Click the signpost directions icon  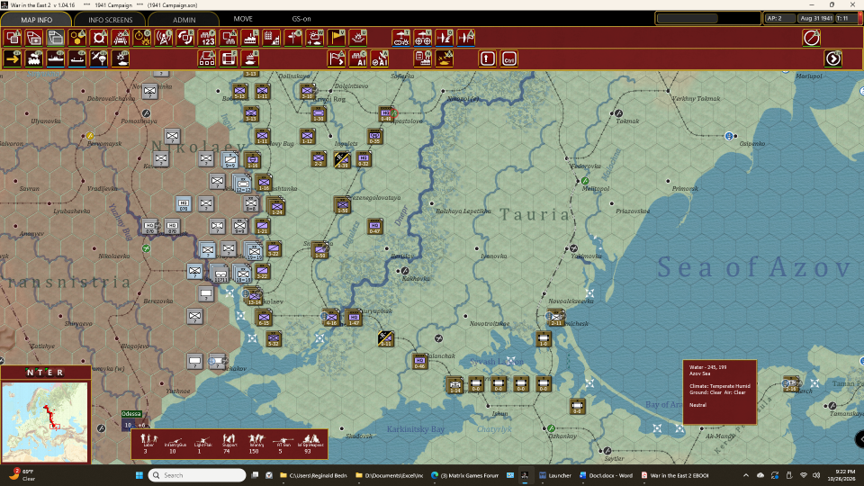[x=294, y=38]
